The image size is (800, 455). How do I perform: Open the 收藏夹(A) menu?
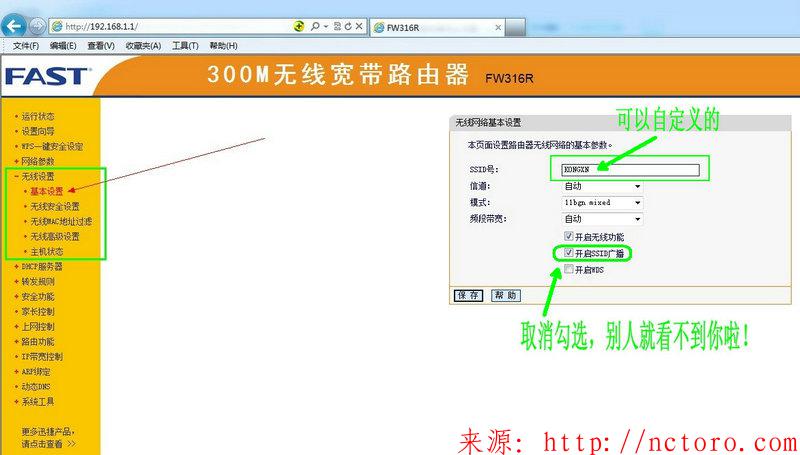[x=143, y=46]
